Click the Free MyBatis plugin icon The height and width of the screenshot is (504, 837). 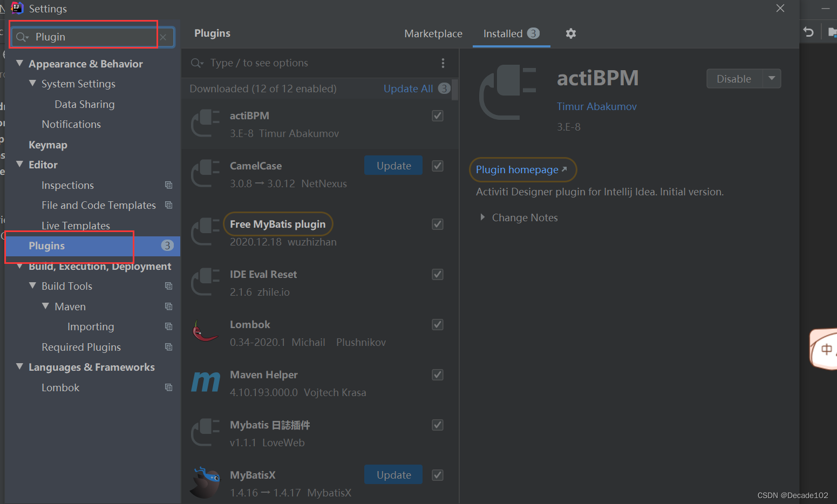click(205, 232)
